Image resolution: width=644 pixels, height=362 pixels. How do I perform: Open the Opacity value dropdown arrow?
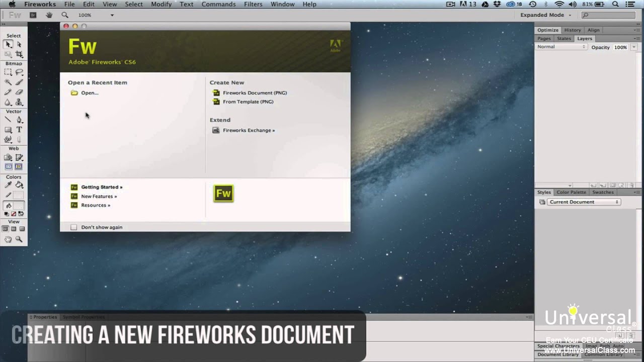[634, 47]
